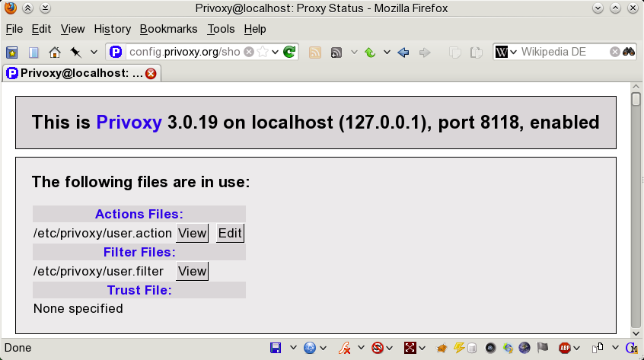Viewport: 644px width, 360px height.
Task: Expand the dropdown beside the green up arrow
Action: point(387,53)
